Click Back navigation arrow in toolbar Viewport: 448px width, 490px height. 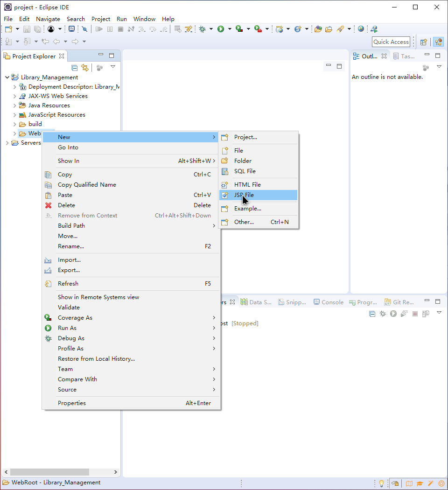pyautogui.click(x=56, y=42)
